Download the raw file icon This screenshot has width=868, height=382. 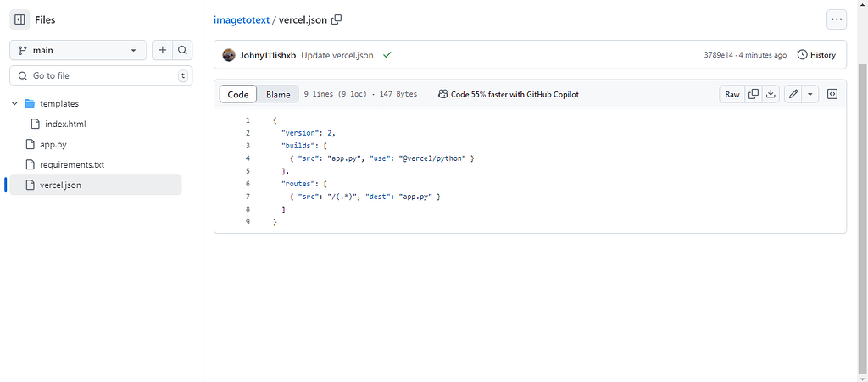(771, 94)
